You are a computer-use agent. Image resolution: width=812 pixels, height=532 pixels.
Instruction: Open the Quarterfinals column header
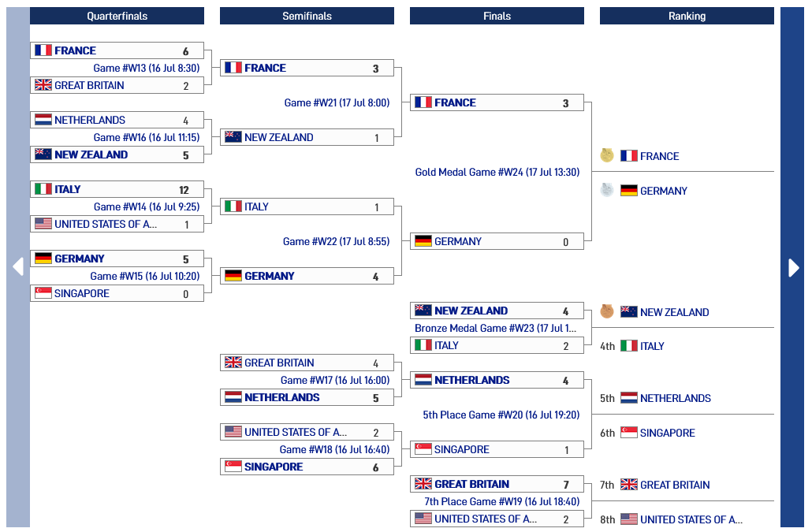point(117,16)
